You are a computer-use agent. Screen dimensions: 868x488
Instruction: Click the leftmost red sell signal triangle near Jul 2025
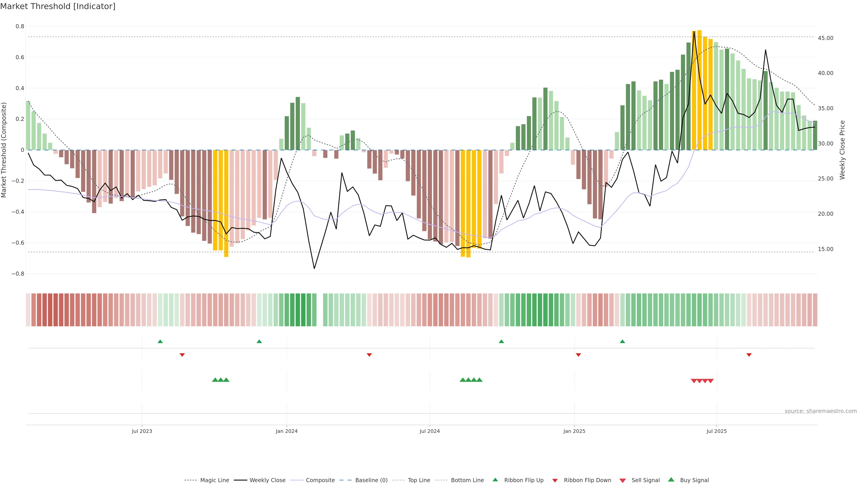(693, 381)
